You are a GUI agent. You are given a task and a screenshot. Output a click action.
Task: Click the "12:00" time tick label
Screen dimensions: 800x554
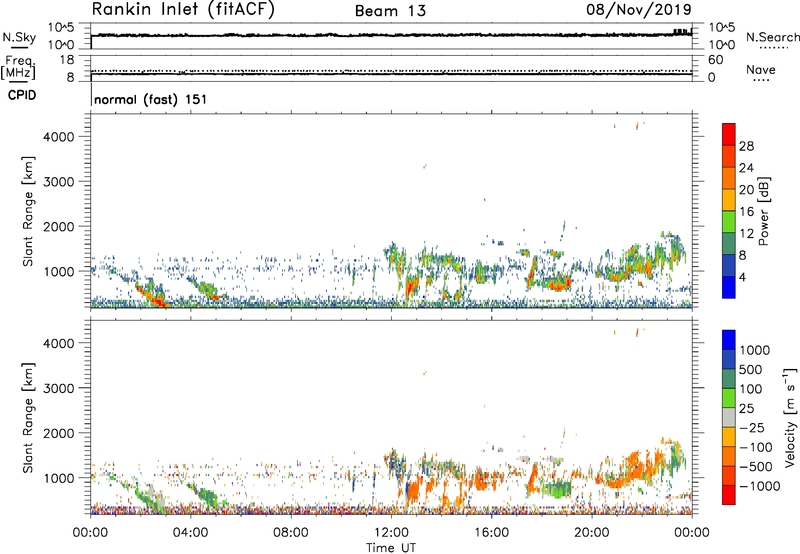tap(391, 533)
